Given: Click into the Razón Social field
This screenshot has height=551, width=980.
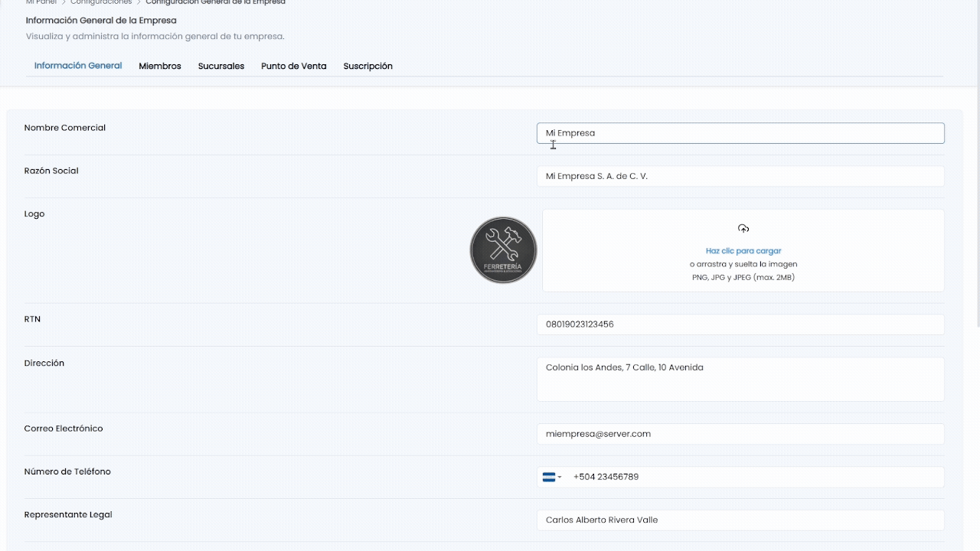Looking at the screenshot, I should tap(740, 176).
